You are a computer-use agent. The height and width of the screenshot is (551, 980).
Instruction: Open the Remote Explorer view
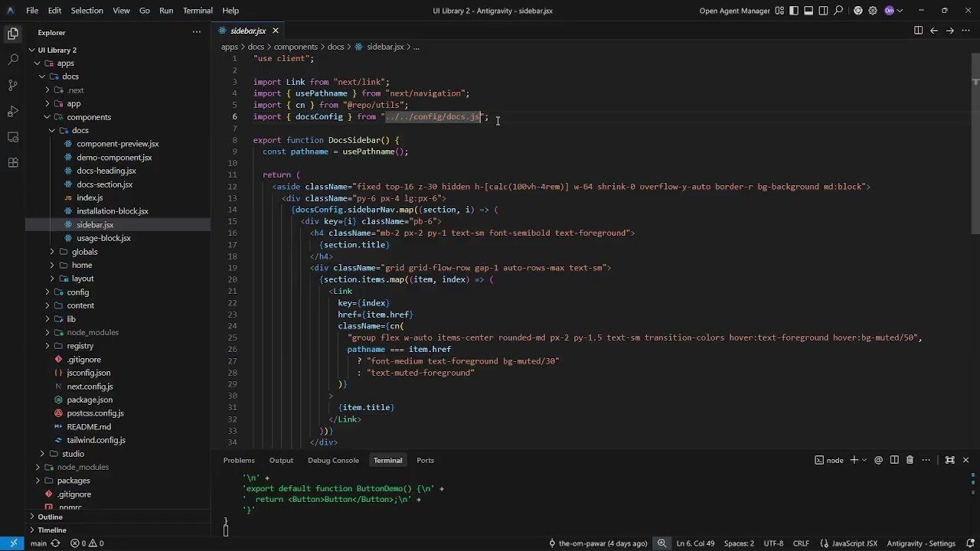13,137
